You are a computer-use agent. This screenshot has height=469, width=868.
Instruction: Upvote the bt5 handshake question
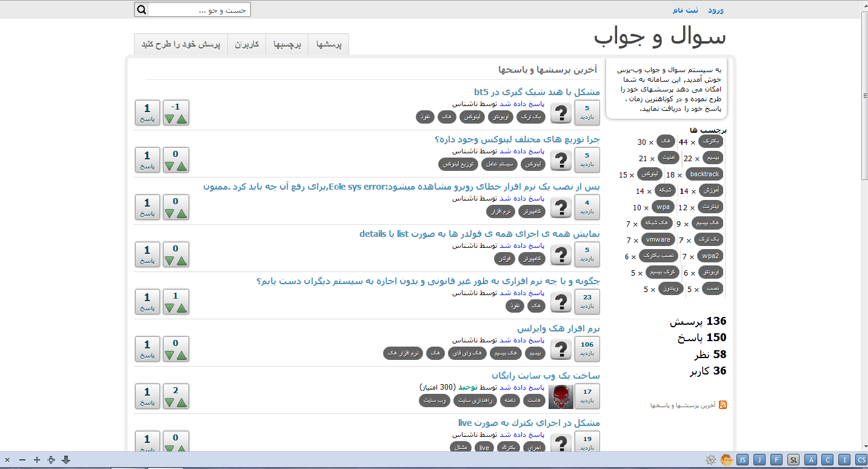(x=181, y=119)
